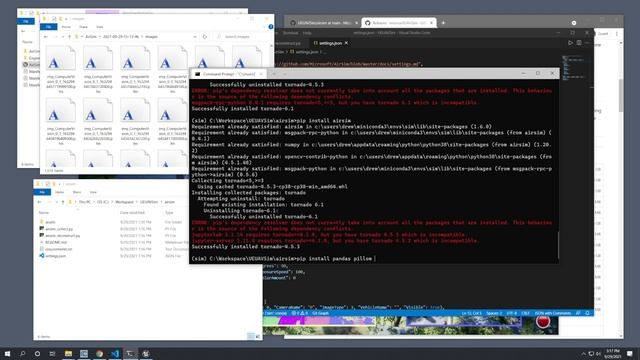Go back in the airsim Explorer window
The height and width of the screenshot is (360, 640).
(40, 202)
